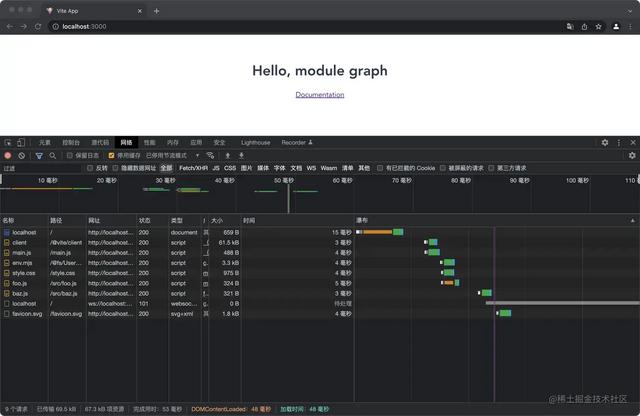The height and width of the screenshot is (416, 640).
Task: Click site info icon in address bar
Action: pos(56,27)
